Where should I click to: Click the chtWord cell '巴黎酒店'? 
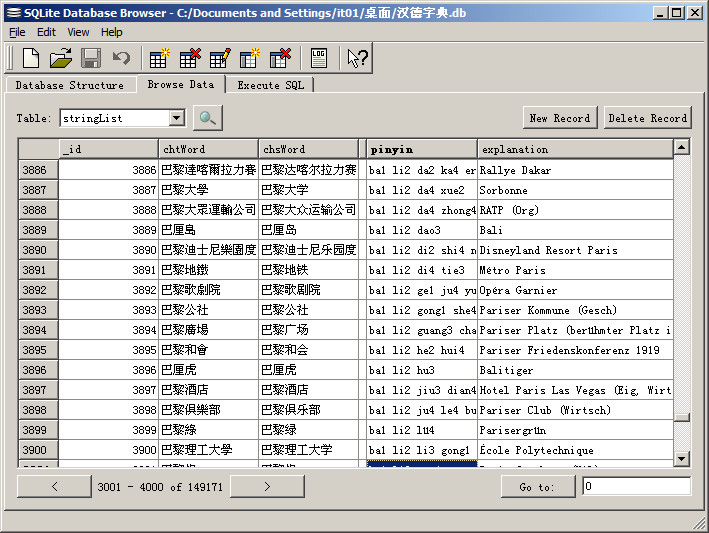pos(208,390)
